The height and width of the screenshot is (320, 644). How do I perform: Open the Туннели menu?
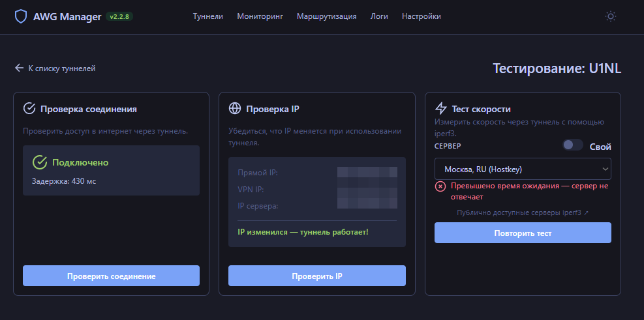pos(208,16)
